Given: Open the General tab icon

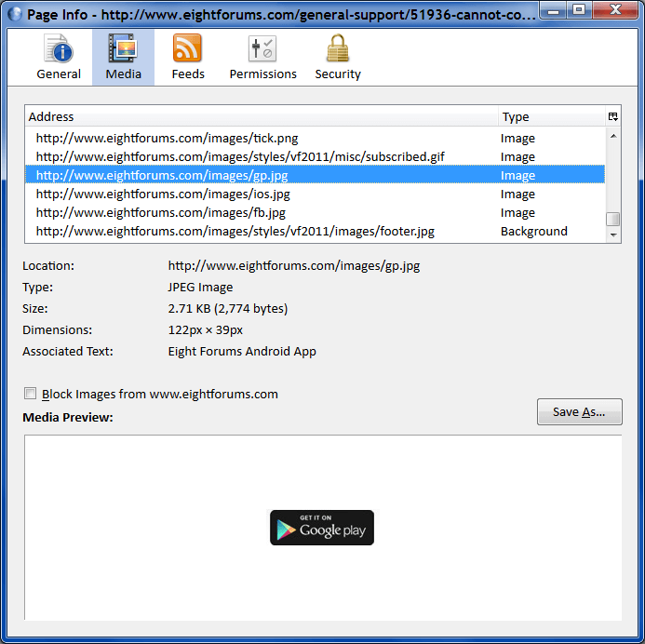Looking at the screenshot, I should point(59,48).
